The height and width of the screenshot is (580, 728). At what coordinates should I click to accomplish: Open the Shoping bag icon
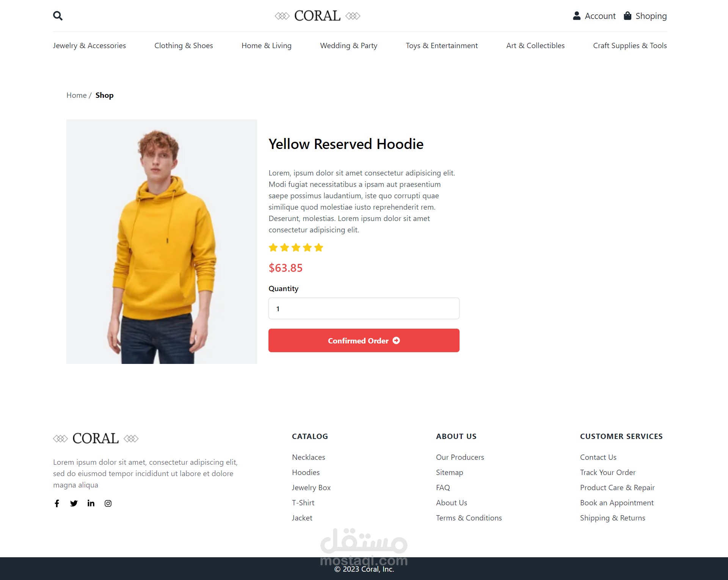click(x=628, y=16)
